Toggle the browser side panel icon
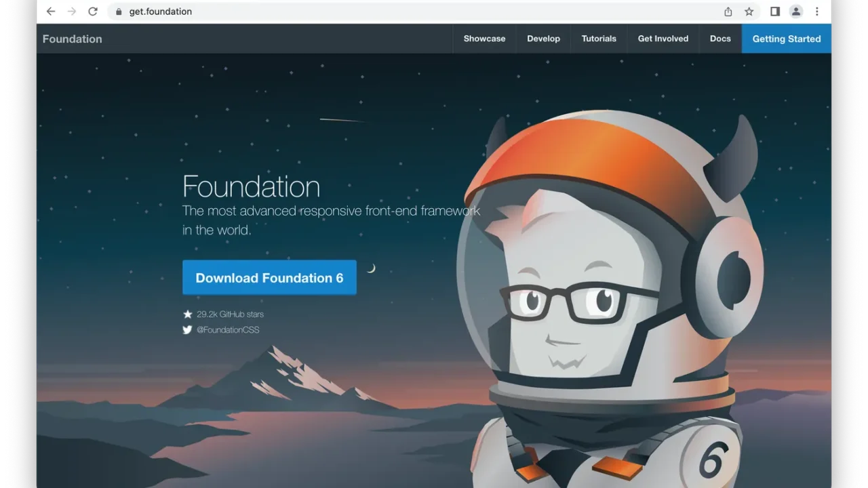This screenshot has width=868, height=488. tap(775, 12)
